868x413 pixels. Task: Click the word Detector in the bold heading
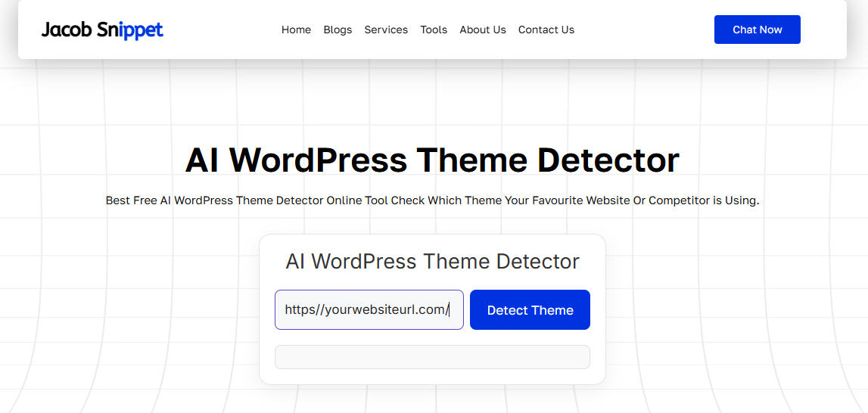click(608, 160)
